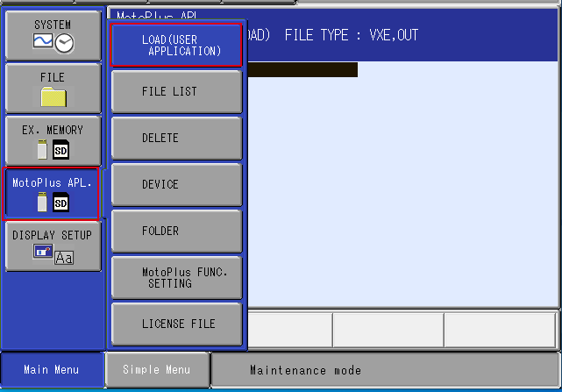Open the FOLDER submenu entry

177,231
